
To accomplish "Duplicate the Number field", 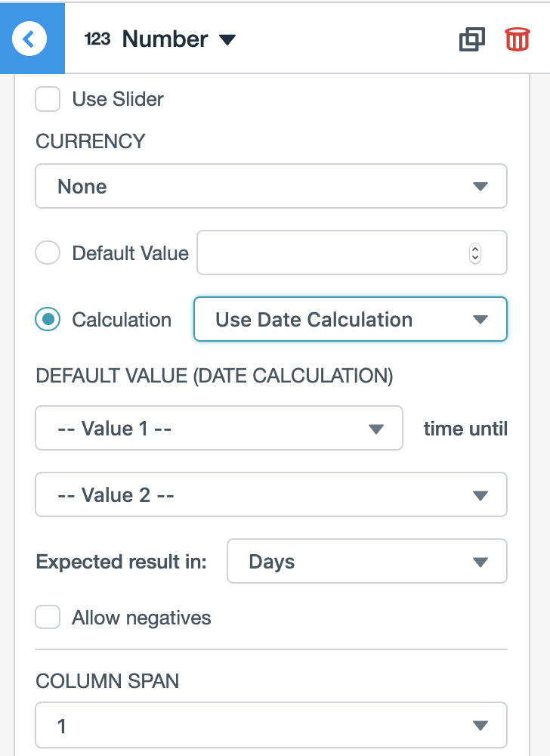I will 472,40.
